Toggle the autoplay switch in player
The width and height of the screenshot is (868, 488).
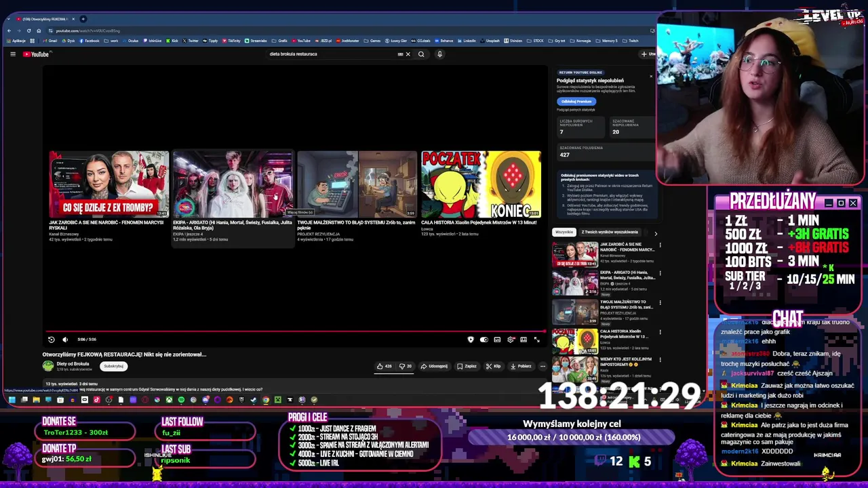coord(484,340)
